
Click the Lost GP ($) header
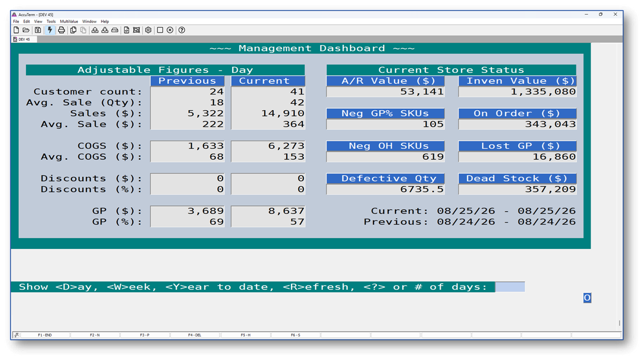[518, 146]
